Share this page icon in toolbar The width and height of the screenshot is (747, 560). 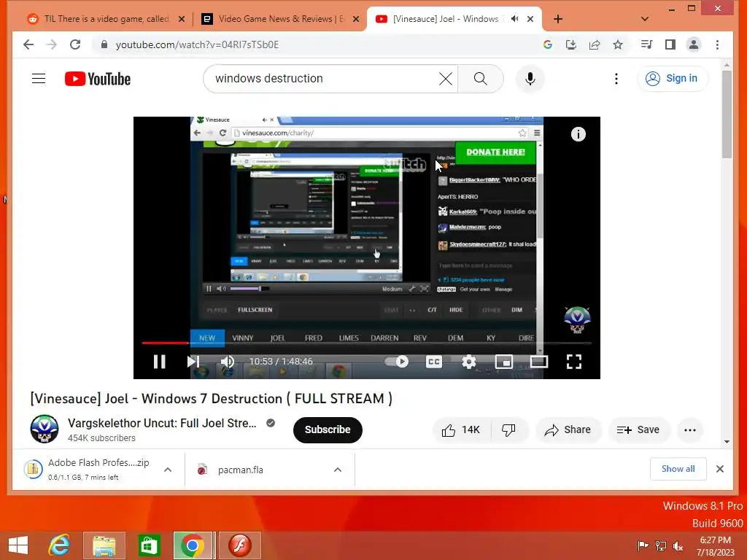(x=594, y=44)
